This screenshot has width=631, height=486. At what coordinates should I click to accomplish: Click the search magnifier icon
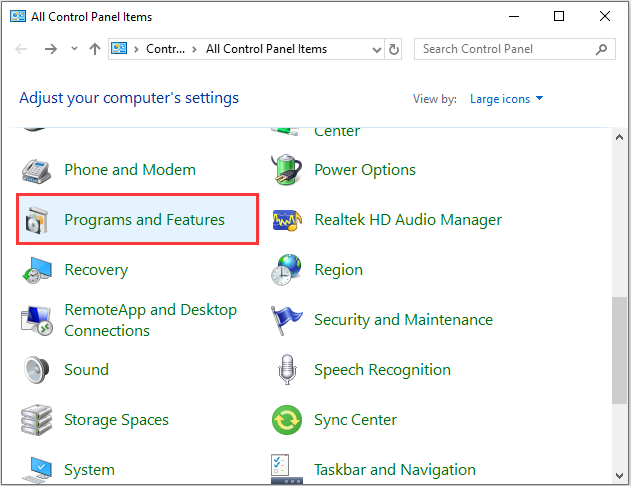[602, 49]
